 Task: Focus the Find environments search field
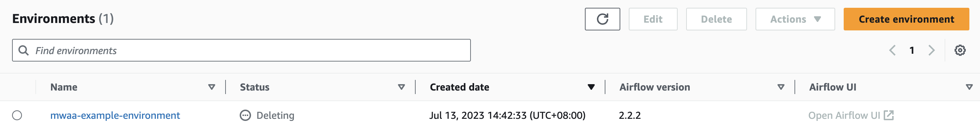[241, 50]
